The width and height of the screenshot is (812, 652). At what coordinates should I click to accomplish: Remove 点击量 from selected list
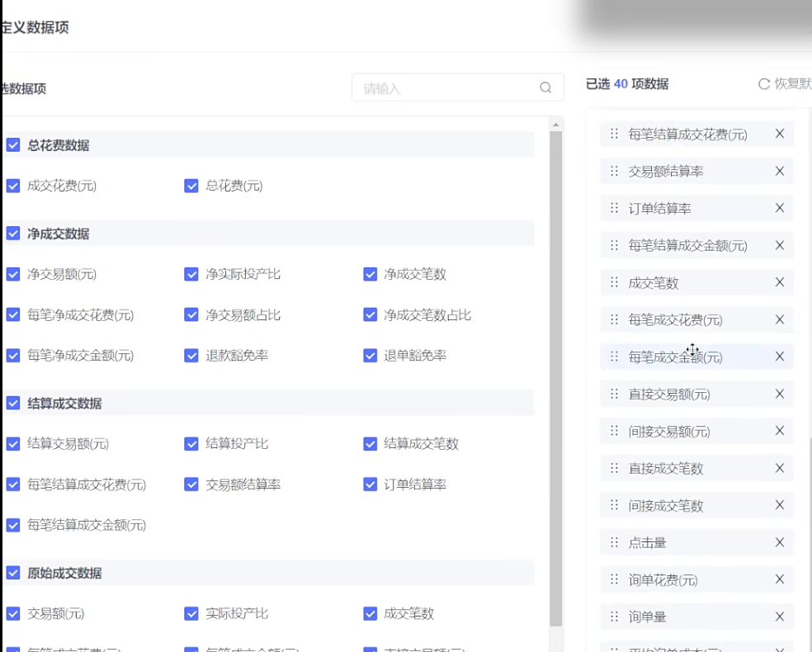click(779, 542)
